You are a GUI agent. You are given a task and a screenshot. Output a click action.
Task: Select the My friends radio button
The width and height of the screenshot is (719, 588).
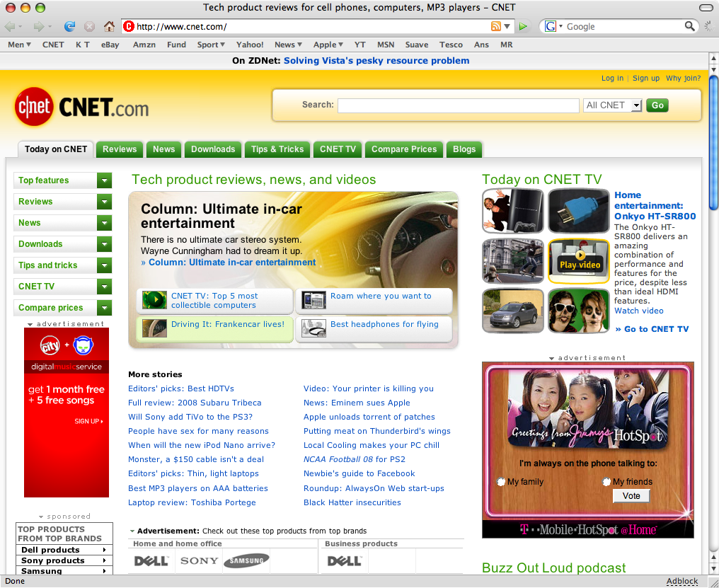606,482
